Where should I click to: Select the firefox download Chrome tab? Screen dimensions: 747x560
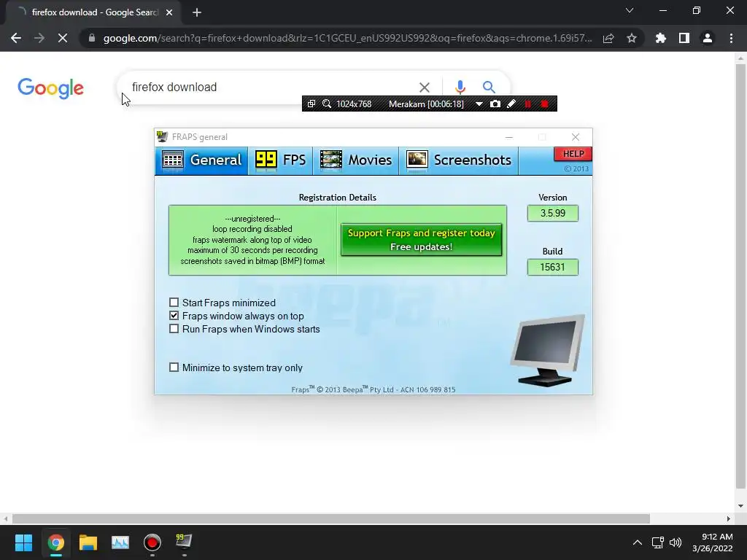93,12
